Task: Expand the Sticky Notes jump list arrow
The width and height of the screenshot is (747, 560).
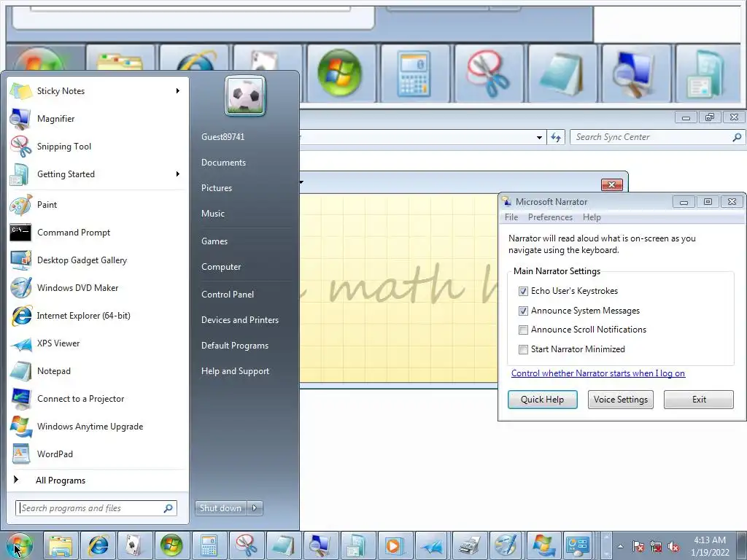Action: [178, 91]
